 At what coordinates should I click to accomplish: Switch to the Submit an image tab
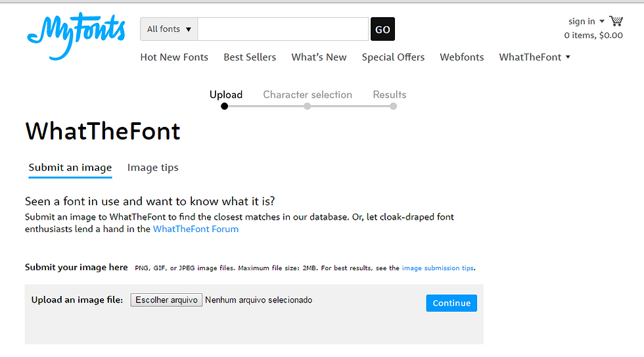[70, 168]
